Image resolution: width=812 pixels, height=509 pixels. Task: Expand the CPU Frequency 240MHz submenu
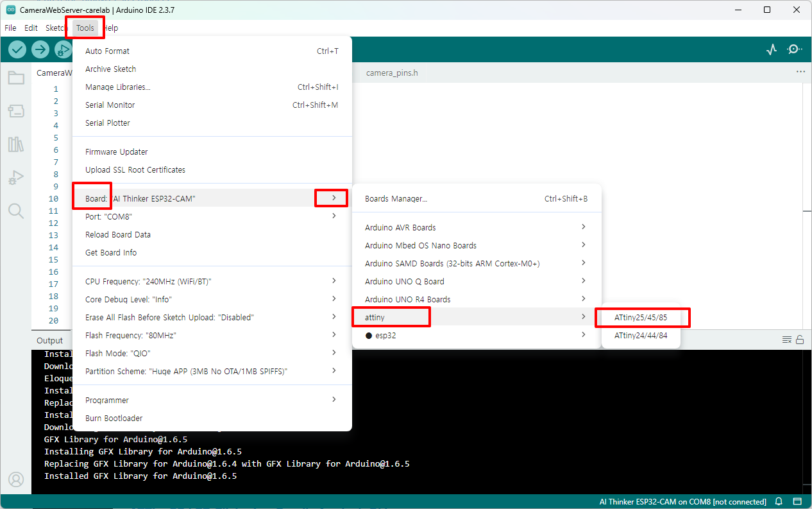tap(212, 281)
